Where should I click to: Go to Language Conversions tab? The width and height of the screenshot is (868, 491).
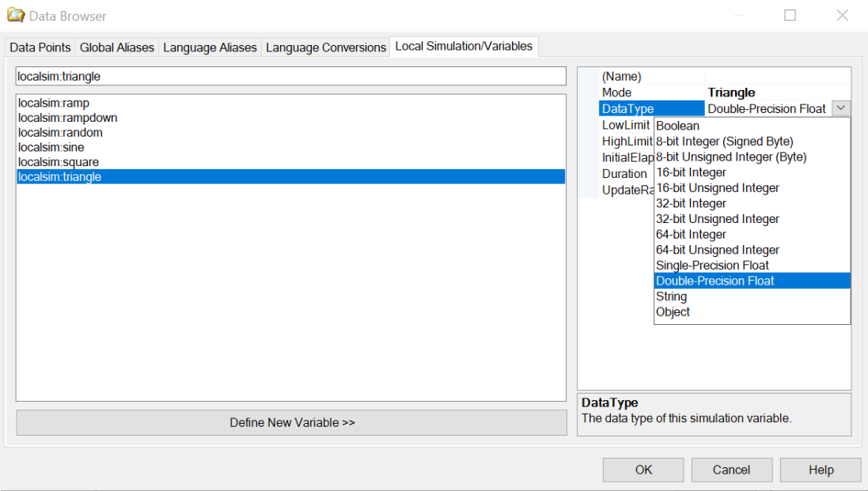click(326, 47)
